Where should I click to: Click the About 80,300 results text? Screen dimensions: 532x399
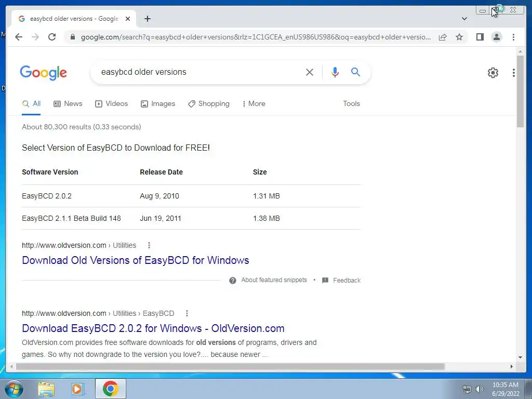81,127
